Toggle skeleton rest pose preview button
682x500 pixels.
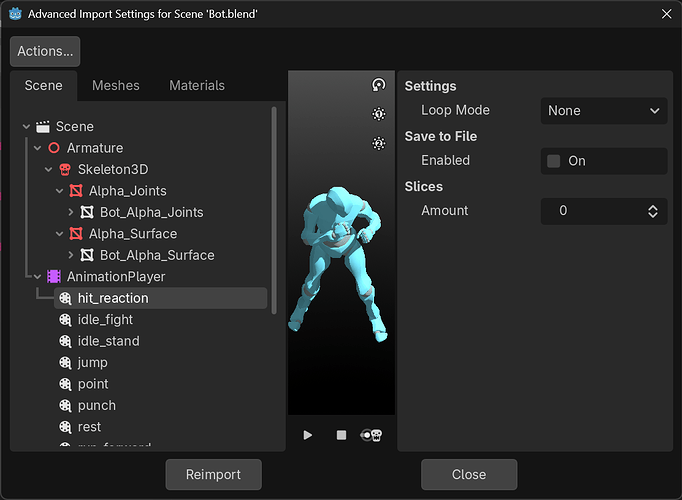371,435
